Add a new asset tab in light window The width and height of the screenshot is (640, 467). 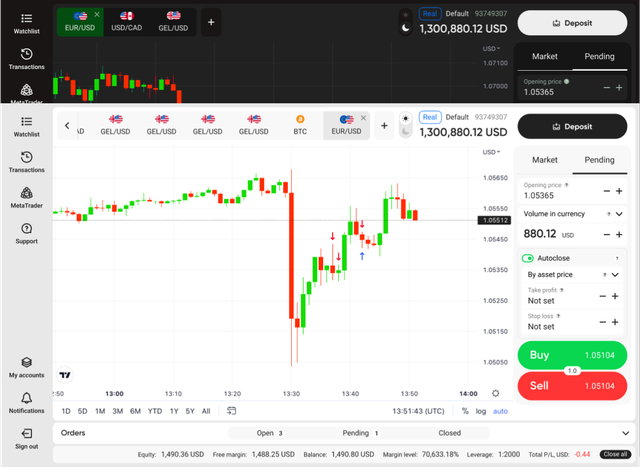pyautogui.click(x=384, y=126)
